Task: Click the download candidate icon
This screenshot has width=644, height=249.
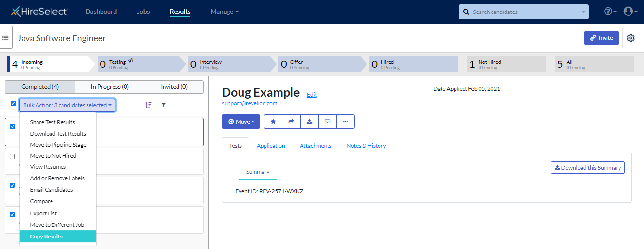Action: 309,122
